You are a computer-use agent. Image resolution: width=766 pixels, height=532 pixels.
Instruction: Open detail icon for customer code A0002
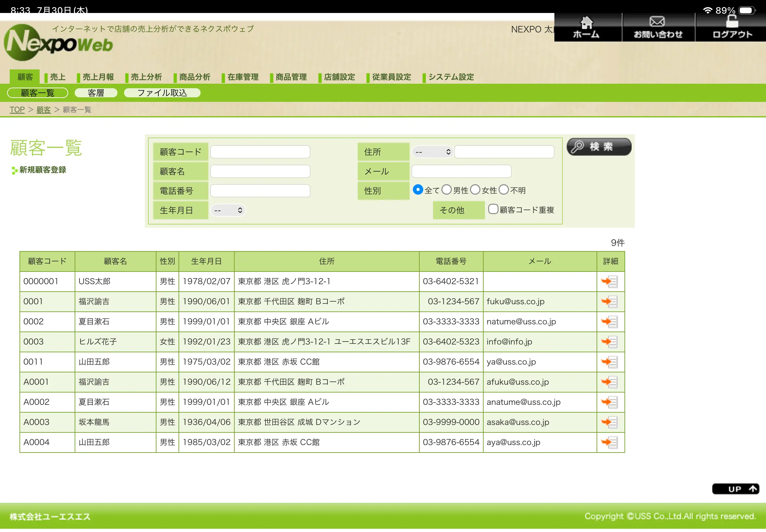click(609, 402)
